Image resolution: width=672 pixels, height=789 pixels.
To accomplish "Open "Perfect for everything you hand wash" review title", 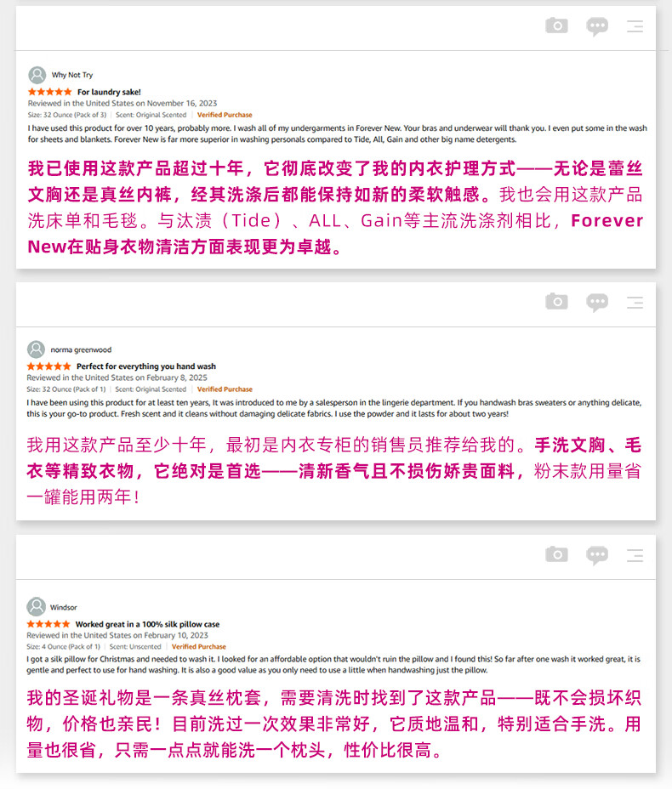I will click(146, 366).
